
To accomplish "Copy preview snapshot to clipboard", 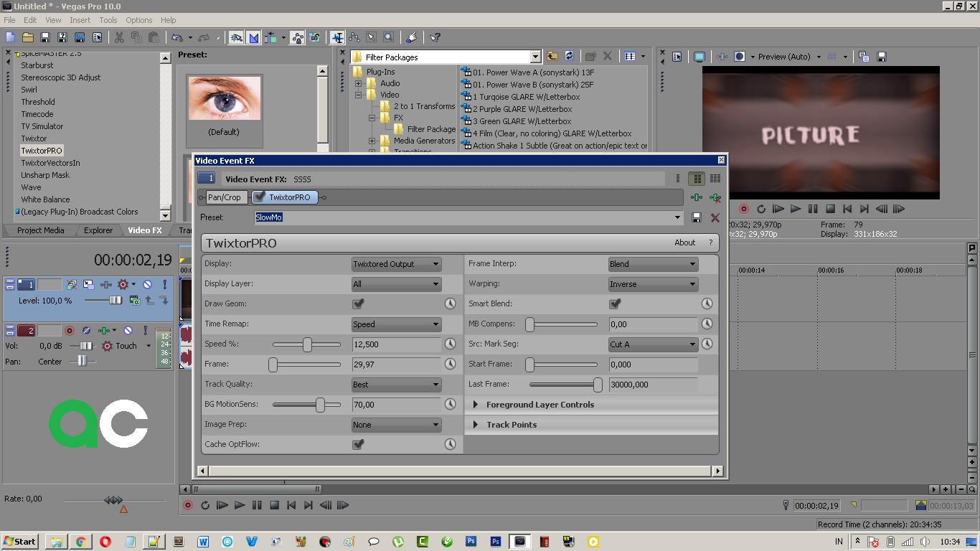I will [864, 57].
